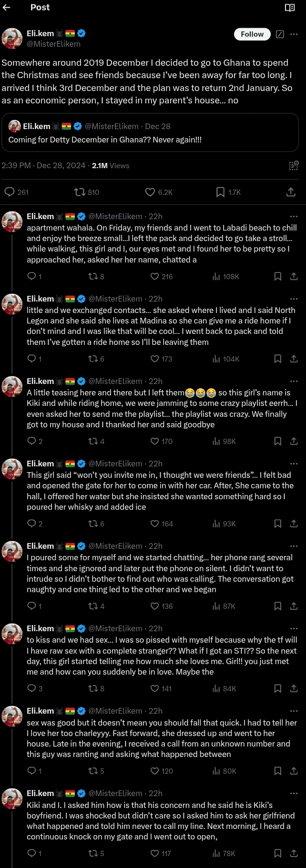This screenshot has width=306, height=868.
Task: Share the main post
Action: point(291,192)
